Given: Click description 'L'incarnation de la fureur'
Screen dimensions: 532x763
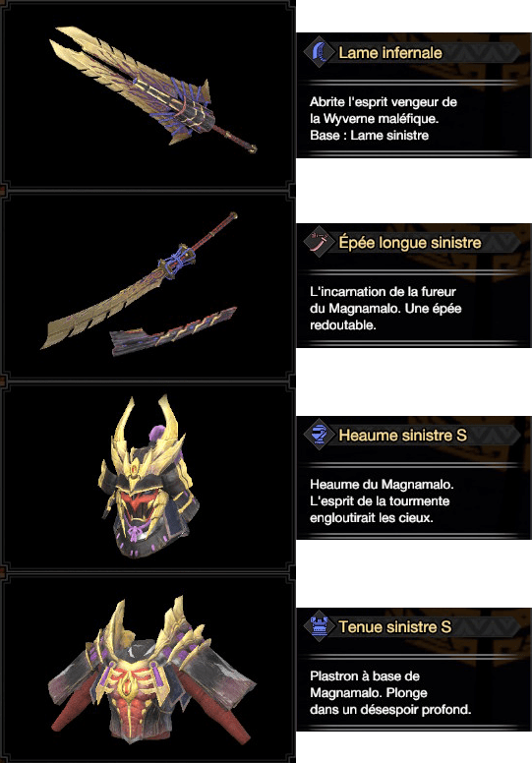Looking at the screenshot, I should 383,292.
